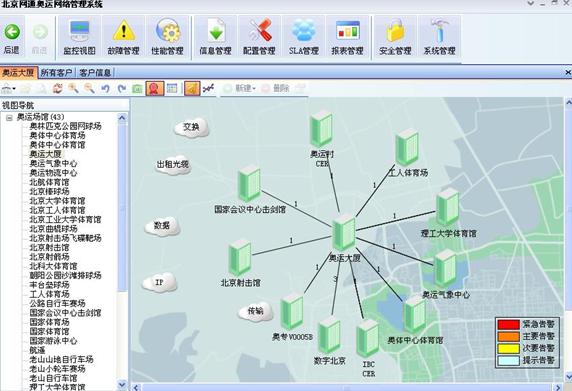Click tree scrollbar down arrow
Image resolution: width=572 pixels, height=391 pixels.
coord(122,384)
